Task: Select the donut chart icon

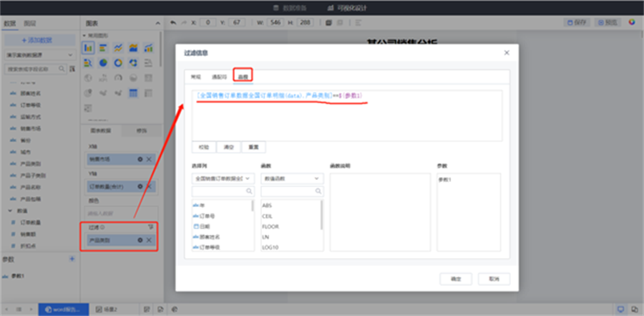Action: [x=118, y=62]
